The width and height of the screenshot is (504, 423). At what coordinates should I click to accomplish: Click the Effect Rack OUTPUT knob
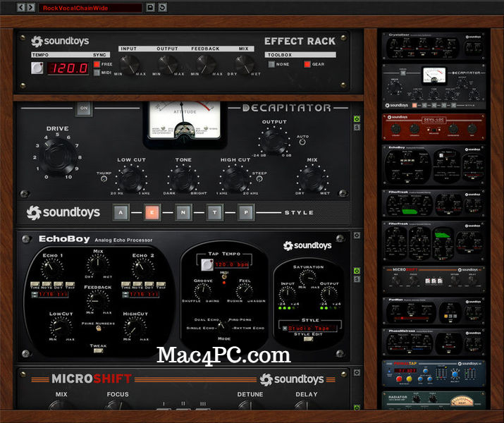[168, 64]
